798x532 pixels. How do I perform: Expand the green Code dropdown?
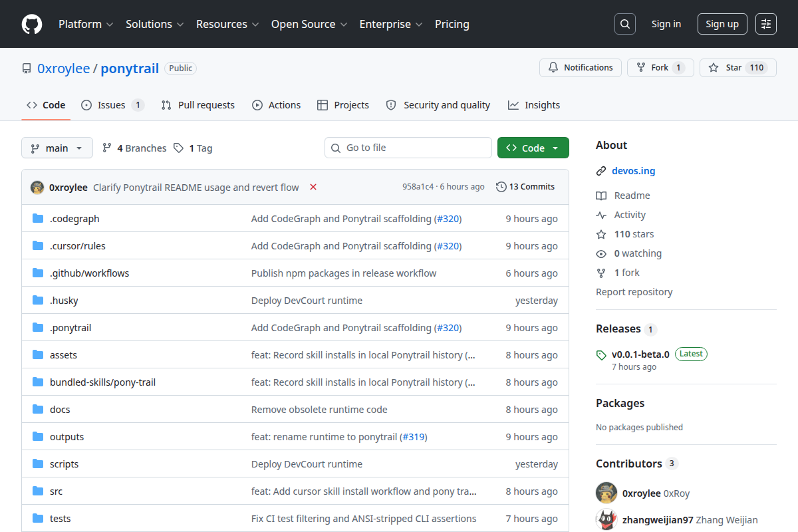[x=533, y=148]
